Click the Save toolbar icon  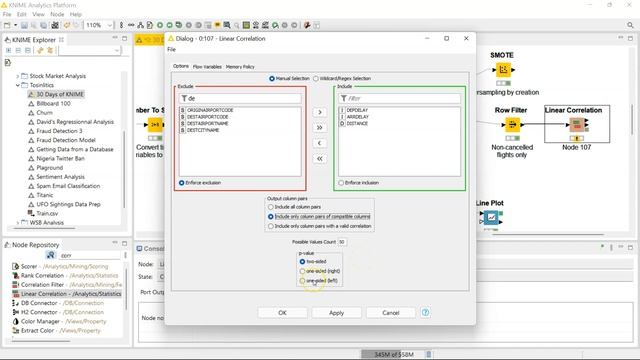[24, 25]
